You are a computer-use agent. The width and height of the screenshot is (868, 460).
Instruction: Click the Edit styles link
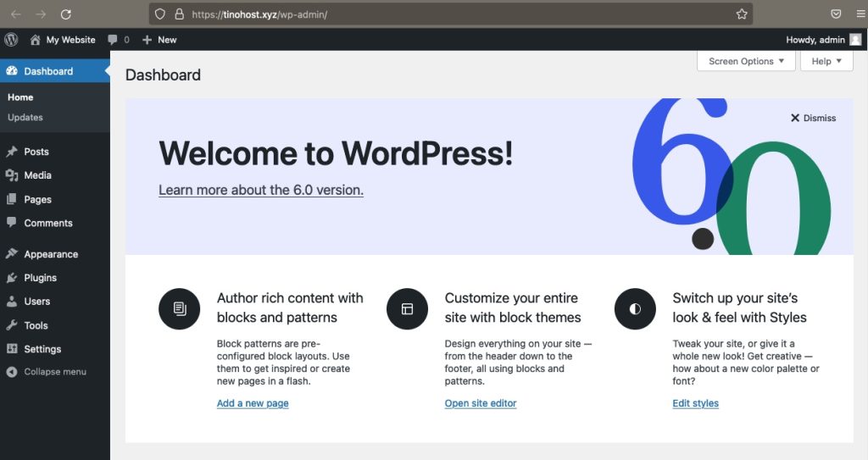pos(695,403)
